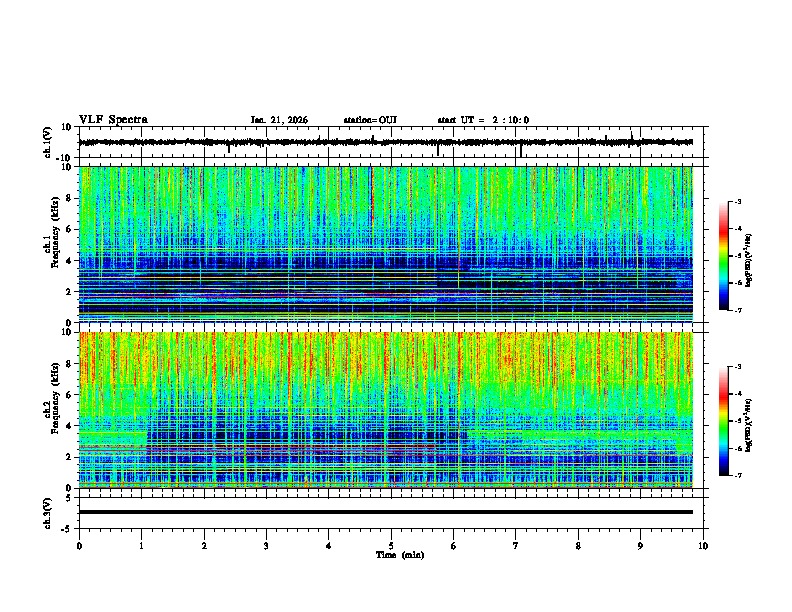Select the ch.1 color bar log(PSD) label
792x612 pixels.
[749, 260]
